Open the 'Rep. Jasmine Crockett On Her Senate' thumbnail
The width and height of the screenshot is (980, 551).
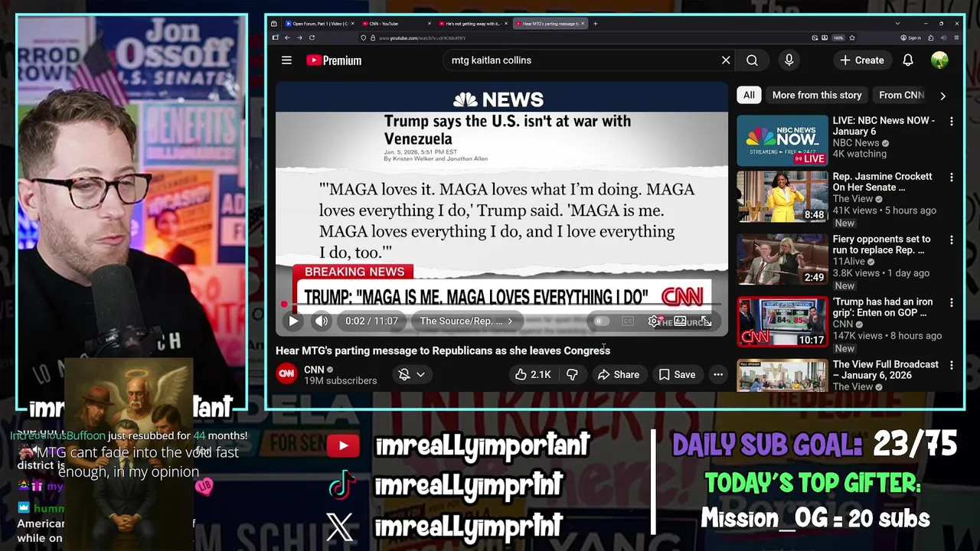782,197
